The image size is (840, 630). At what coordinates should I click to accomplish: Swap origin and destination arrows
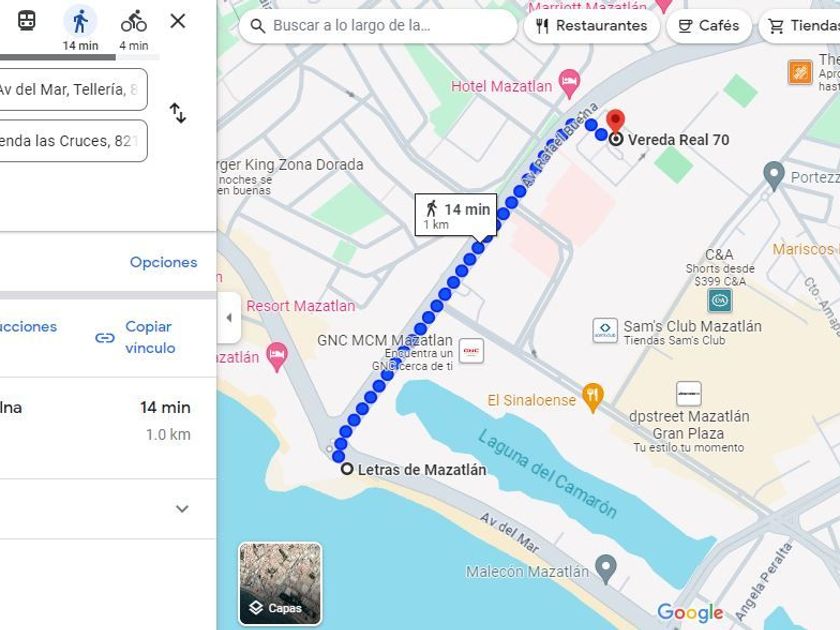[x=178, y=113]
